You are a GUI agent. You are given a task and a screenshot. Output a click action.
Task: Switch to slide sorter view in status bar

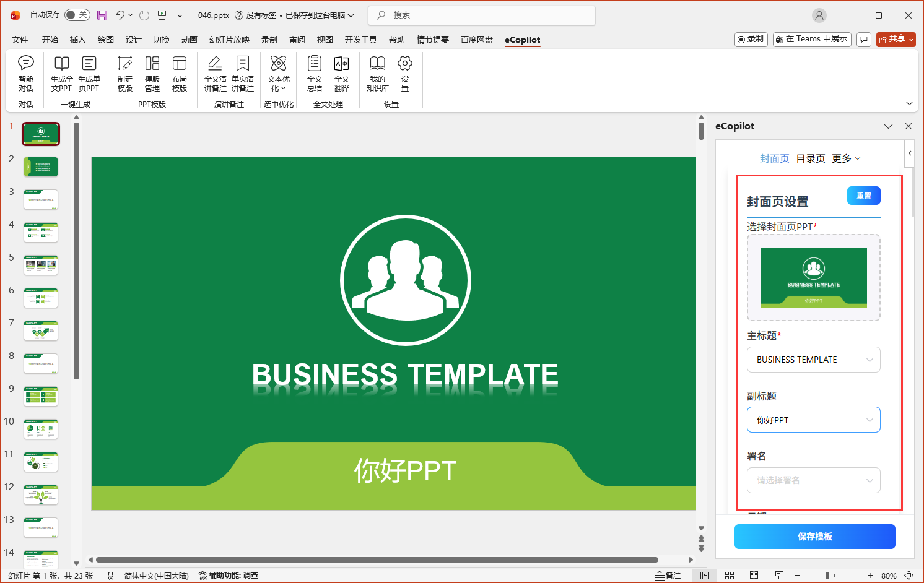click(730, 575)
